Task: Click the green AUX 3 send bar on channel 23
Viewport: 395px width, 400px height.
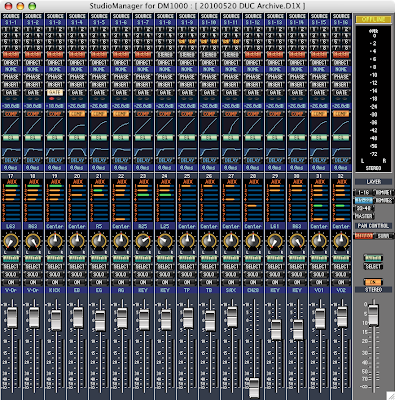Action: pyautogui.click(x=143, y=195)
